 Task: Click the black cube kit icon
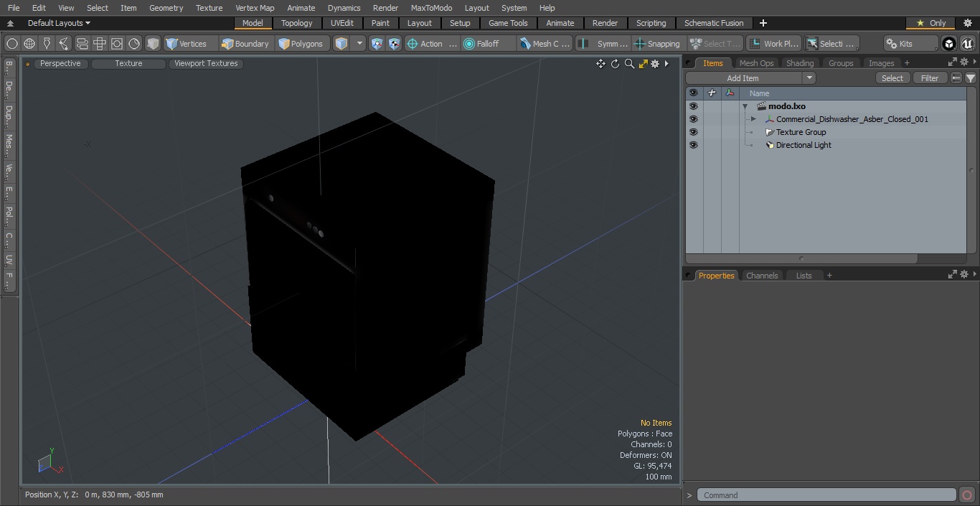click(949, 44)
